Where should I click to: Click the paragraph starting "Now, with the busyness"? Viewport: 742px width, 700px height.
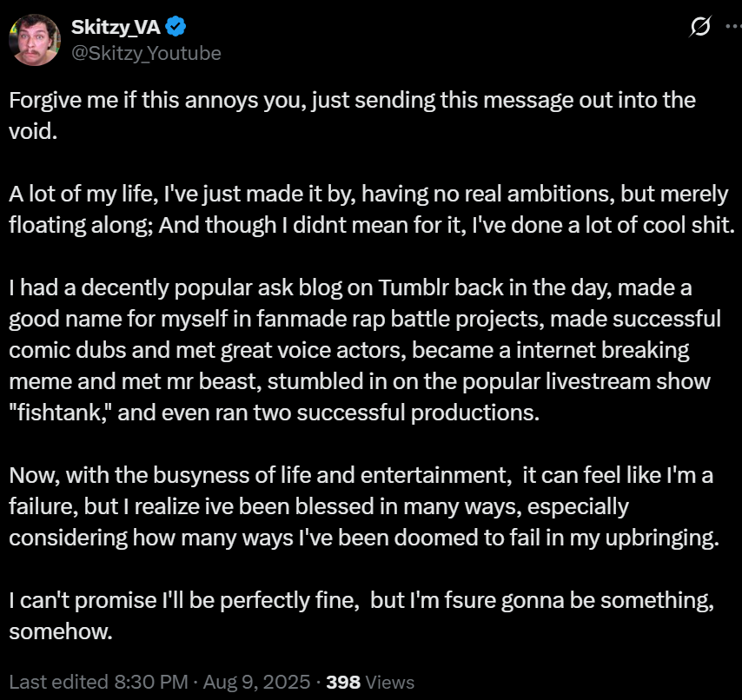tap(364, 506)
